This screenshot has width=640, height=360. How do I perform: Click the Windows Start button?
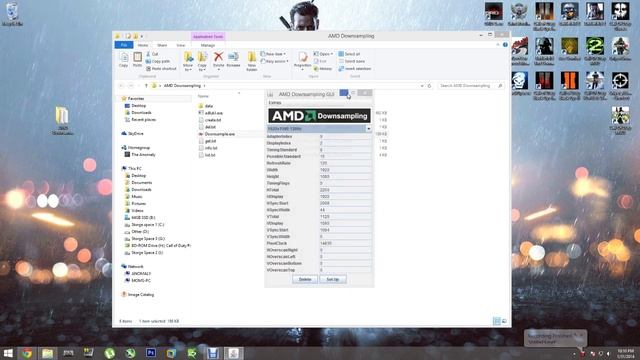click(x=7, y=353)
